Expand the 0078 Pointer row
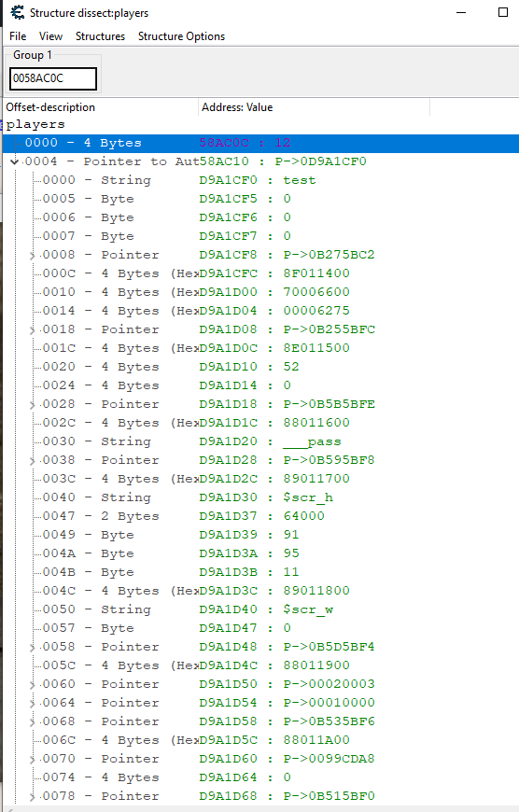The height and width of the screenshot is (812, 519). (x=32, y=796)
